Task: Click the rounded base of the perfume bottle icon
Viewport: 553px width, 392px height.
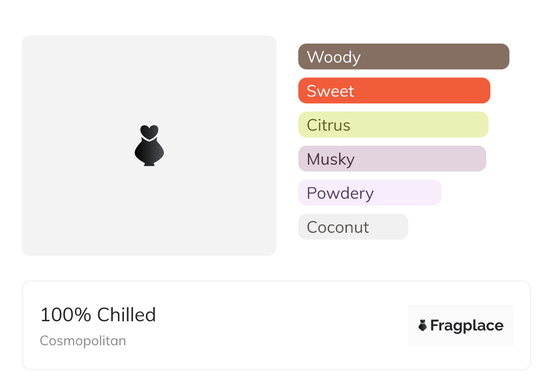Action: click(149, 153)
